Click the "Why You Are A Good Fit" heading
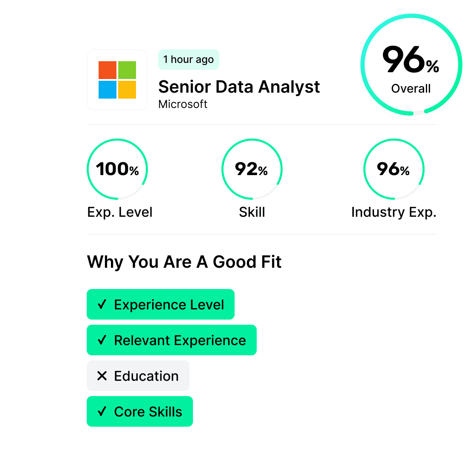The image size is (476, 476). [184, 262]
